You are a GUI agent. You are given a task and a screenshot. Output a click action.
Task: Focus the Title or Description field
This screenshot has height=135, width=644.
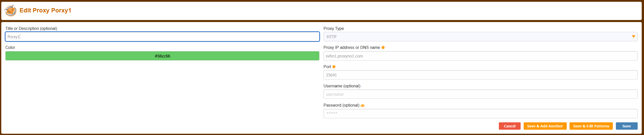pyautogui.click(x=162, y=37)
